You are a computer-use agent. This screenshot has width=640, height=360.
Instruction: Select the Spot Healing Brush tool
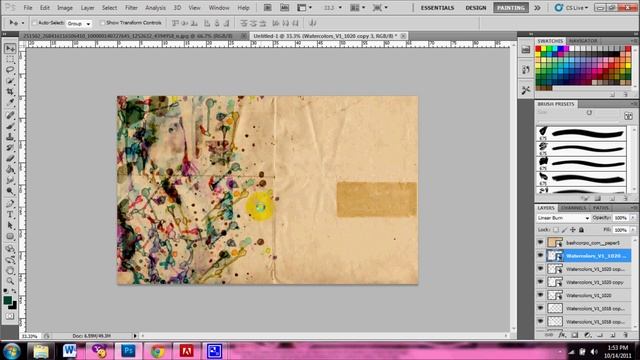(x=10, y=115)
